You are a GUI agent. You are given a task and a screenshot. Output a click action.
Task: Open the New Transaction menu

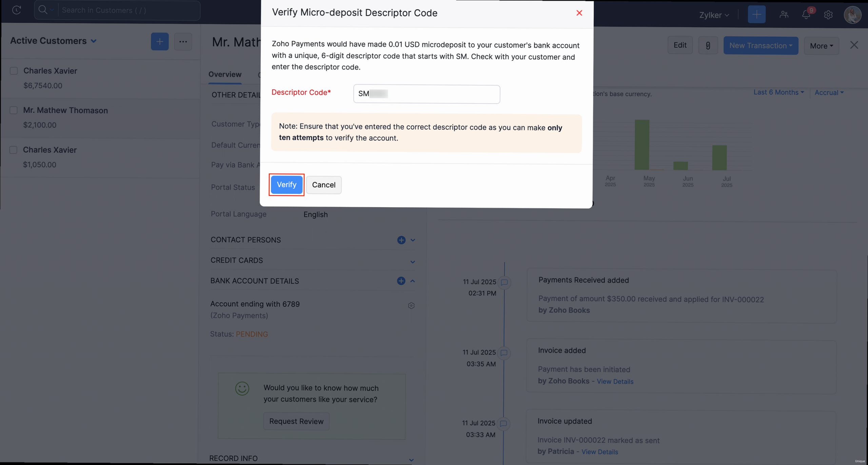761,45
